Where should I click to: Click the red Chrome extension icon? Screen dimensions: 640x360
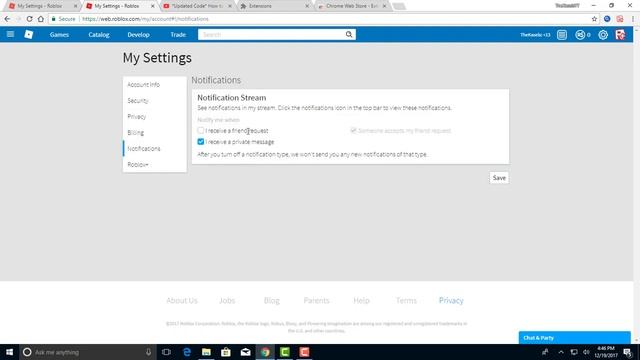coord(620,19)
